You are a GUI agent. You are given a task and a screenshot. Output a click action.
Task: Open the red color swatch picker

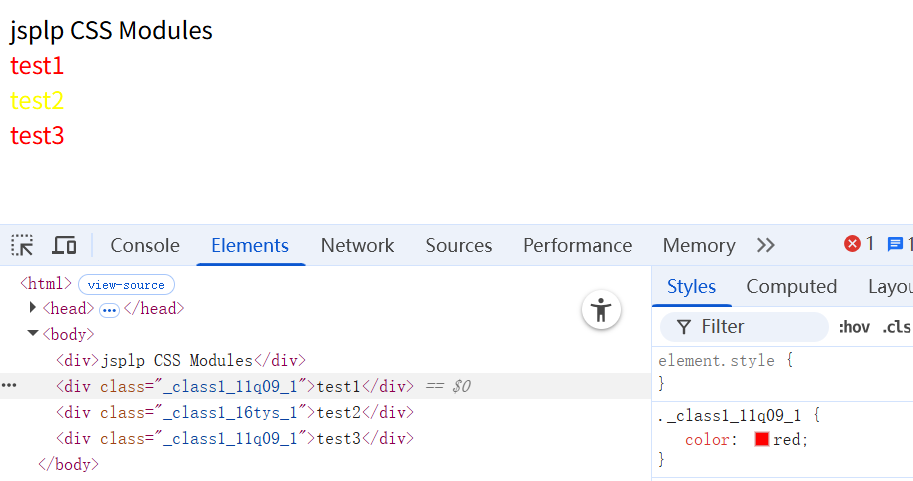pyautogui.click(x=762, y=439)
